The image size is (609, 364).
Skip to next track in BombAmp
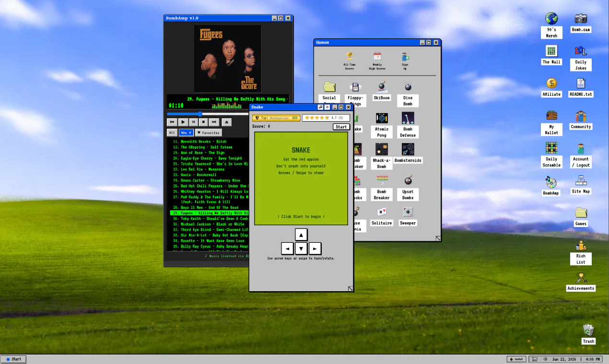pos(214,122)
